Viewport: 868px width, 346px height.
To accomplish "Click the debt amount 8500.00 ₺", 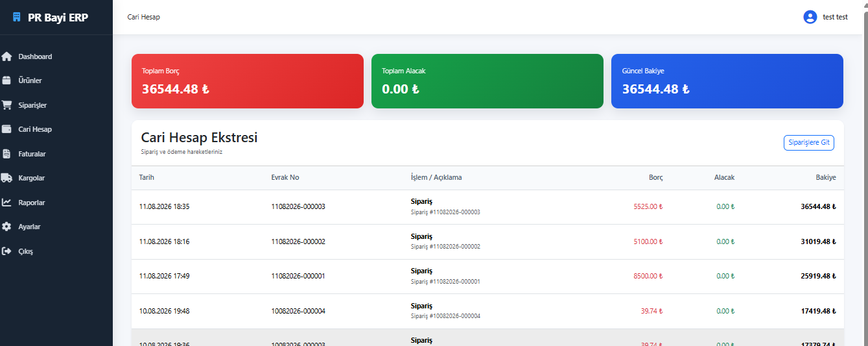I will point(648,276).
